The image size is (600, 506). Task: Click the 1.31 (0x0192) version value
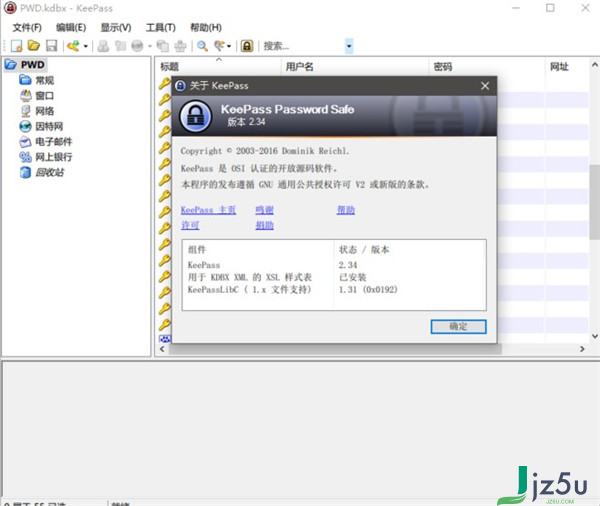(x=368, y=289)
